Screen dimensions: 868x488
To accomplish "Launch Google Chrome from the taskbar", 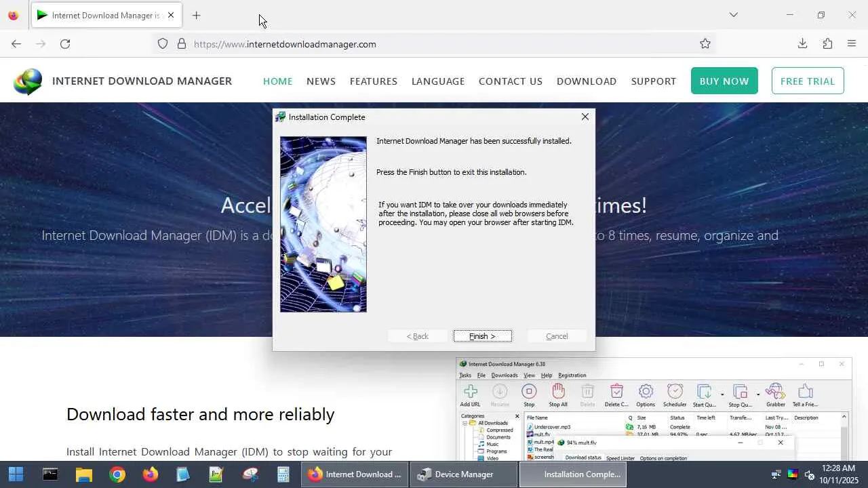I will 117,474.
